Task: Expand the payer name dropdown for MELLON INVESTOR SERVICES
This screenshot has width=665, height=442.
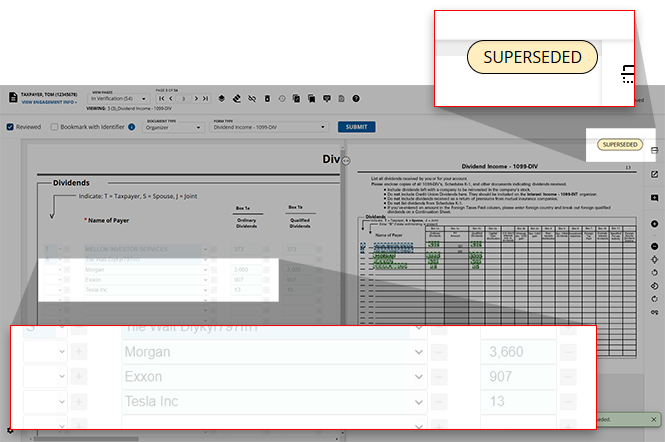Action: (x=205, y=249)
